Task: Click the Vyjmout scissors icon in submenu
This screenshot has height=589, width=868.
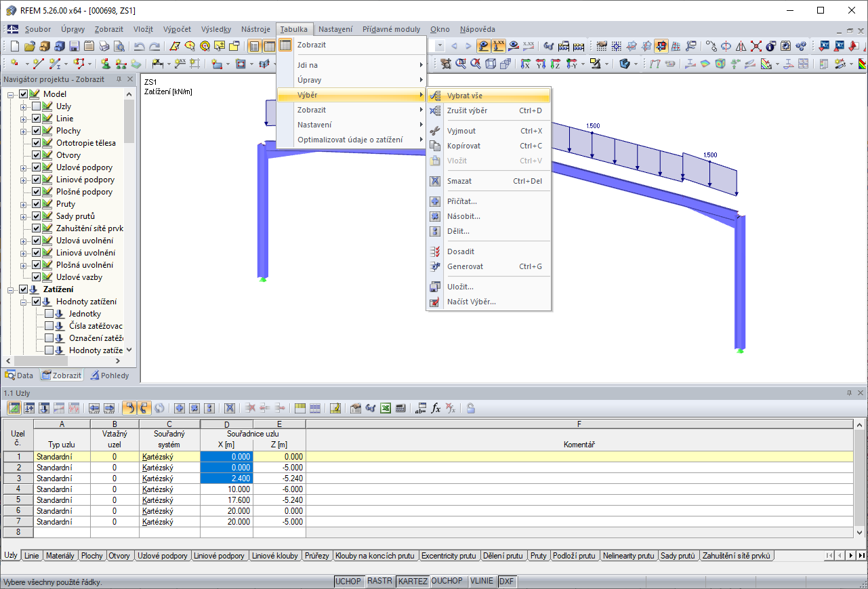Action: click(x=435, y=131)
